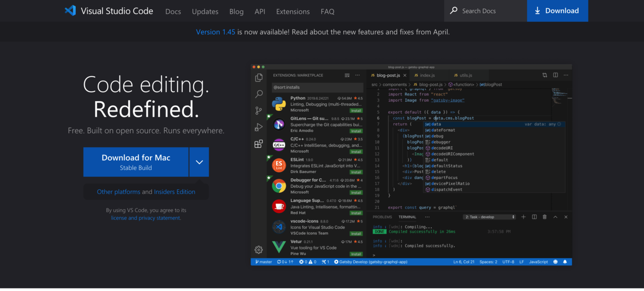Open Explorer files icon in editor activity bar

259,77
